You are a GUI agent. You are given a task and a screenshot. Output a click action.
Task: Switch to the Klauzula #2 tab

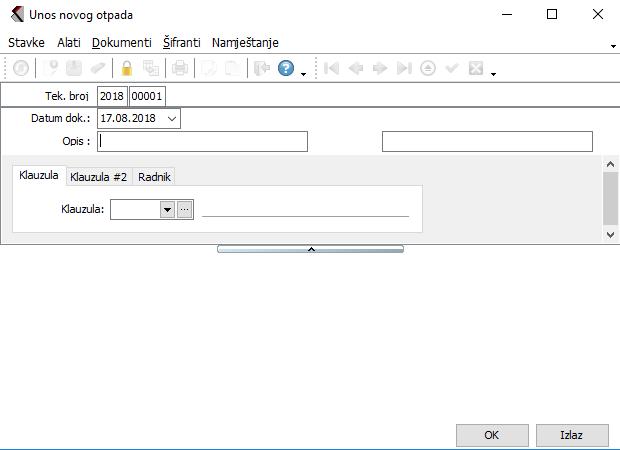point(98,176)
